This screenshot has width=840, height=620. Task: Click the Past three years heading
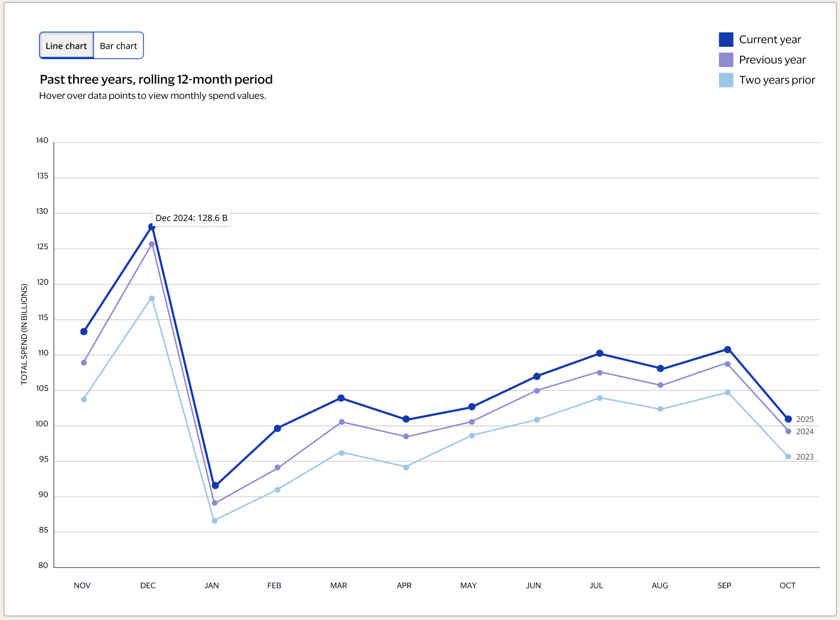point(156,79)
